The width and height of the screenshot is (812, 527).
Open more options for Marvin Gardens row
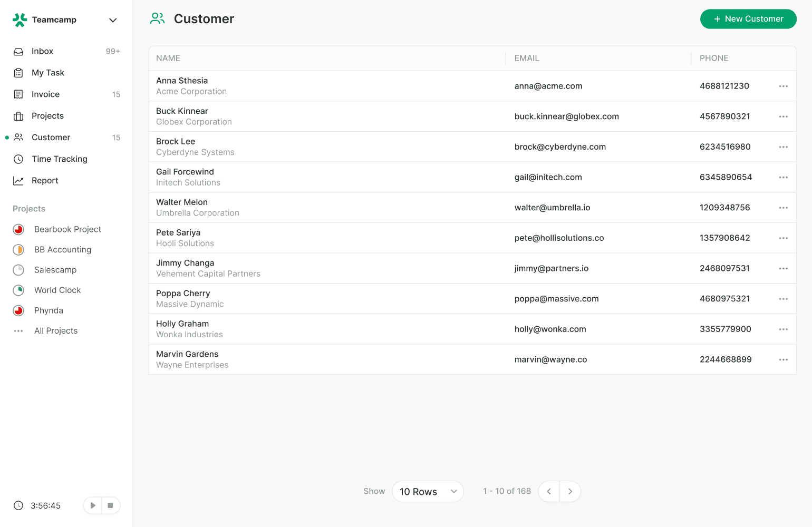pyautogui.click(x=783, y=360)
